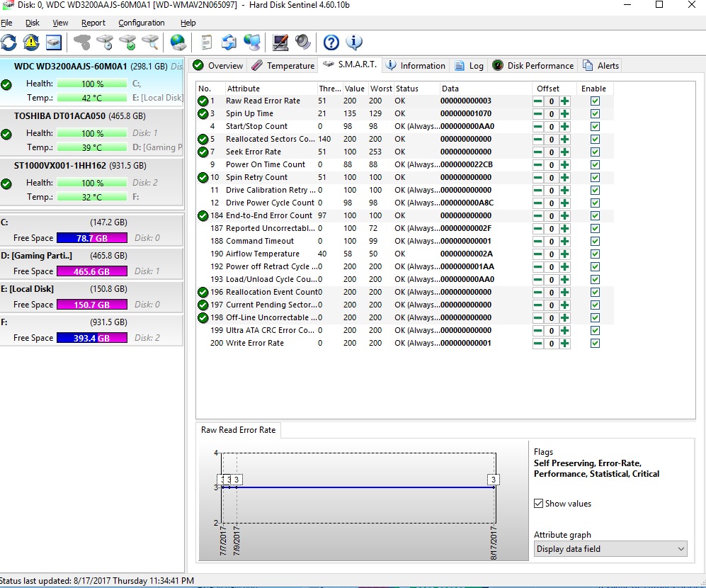Click the refresh toolbar icon

coord(9,43)
